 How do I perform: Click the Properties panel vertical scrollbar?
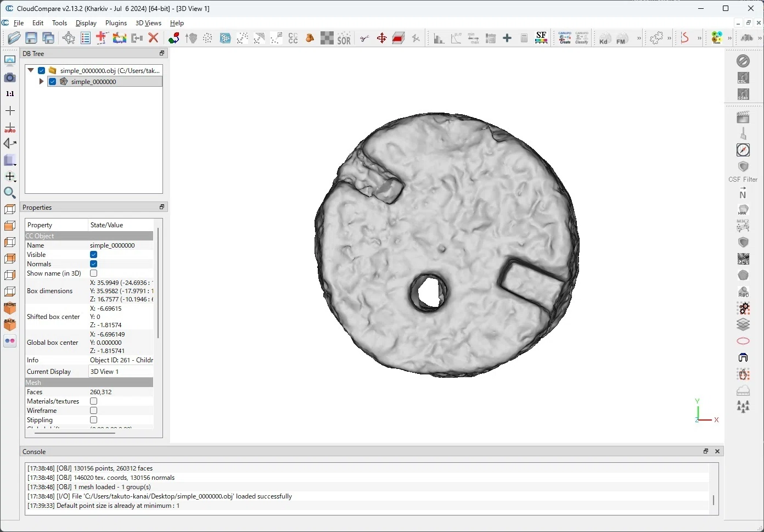[x=158, y=283]
